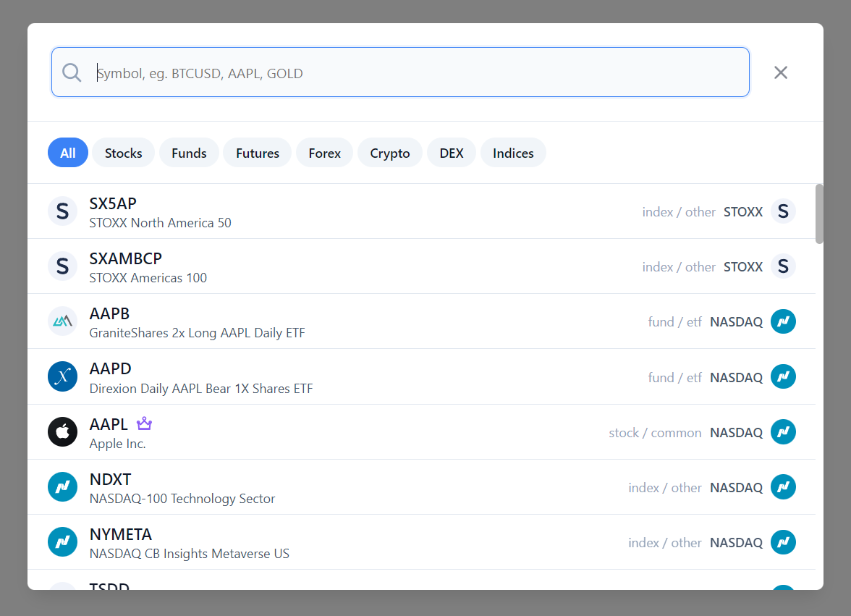Click the SX5AP symbol logo
The image size is (851, 616).
pyautogui.click(x=62, y=211)
